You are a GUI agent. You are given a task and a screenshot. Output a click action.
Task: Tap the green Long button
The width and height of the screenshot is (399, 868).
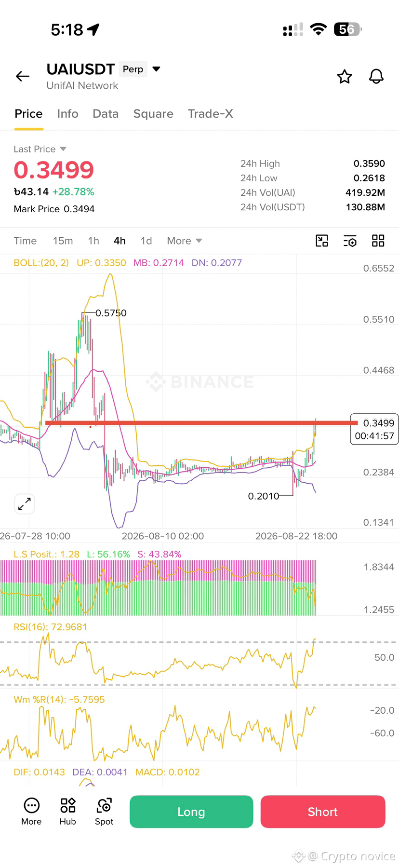[191, 812]
